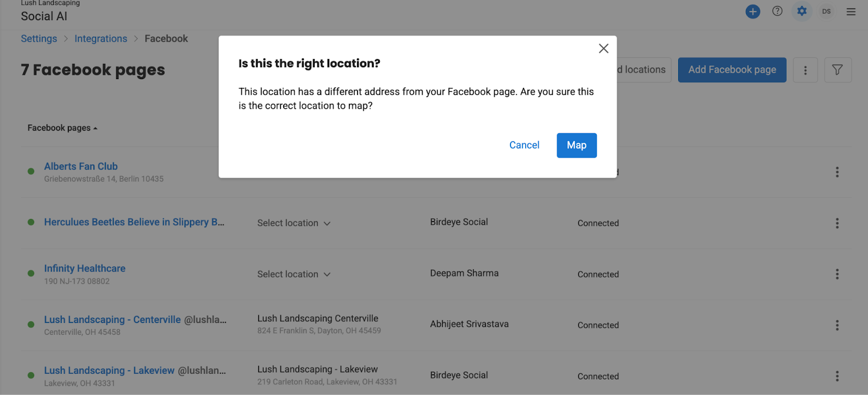Click address 824 E Franklin S, Dayton
Viewport: 868px width, 395px height.
[x=319, y=331]
